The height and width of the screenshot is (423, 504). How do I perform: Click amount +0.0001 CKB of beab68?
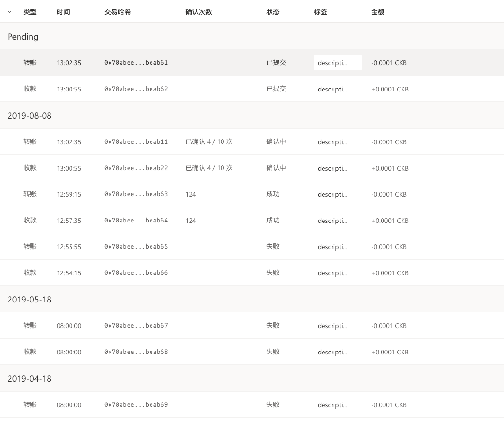[390, 352]
